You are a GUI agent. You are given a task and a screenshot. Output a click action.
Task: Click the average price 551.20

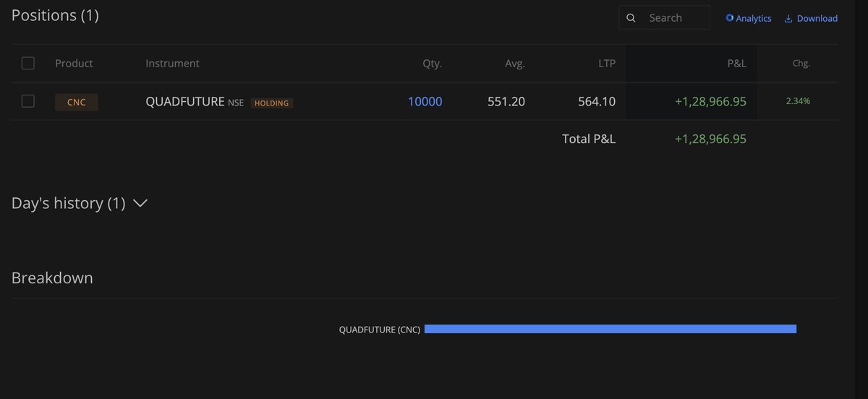point(506,102)
